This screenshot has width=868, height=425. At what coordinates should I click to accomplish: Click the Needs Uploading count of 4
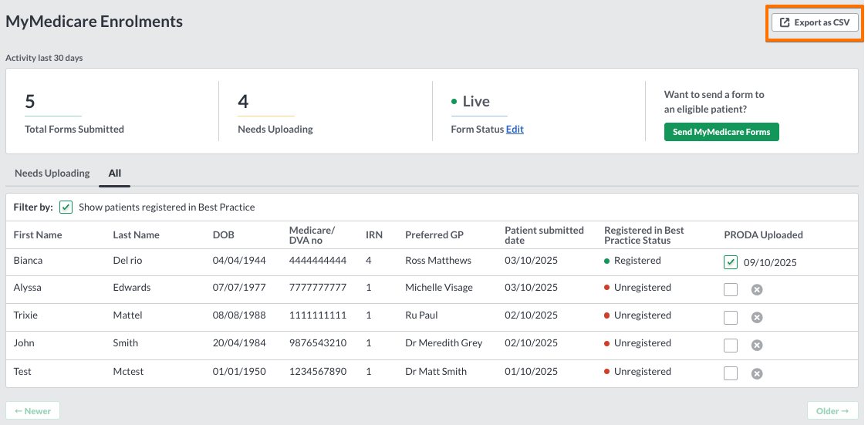click(x=243, y=101)
